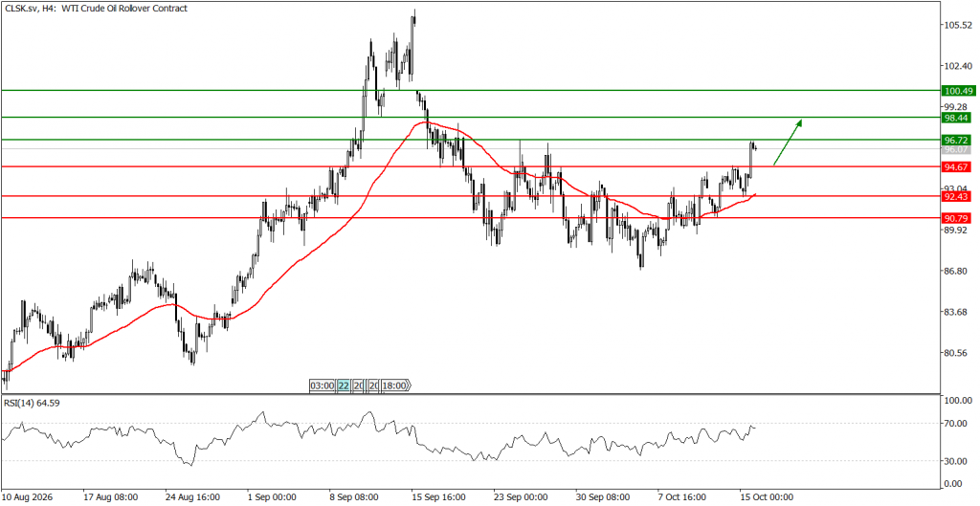Click the 15 Sep 16:00 time label
Screen dimensions: 980x506
[x=438, y=497]
